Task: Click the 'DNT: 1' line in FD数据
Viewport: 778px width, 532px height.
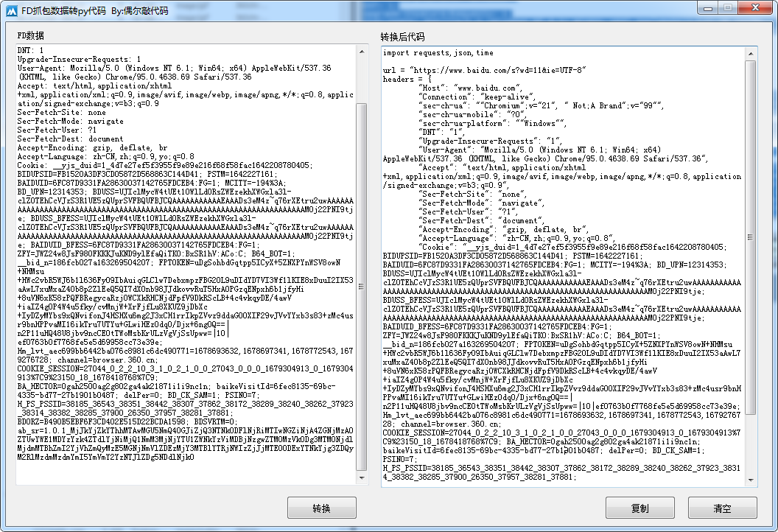Action: [x=31, y=50]
